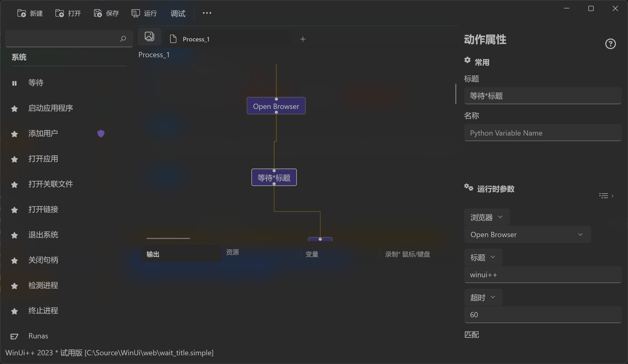628x364 pixels.
Task: Click the image view icon beside Process_1 tab
Action: click(x=149, y=36)
